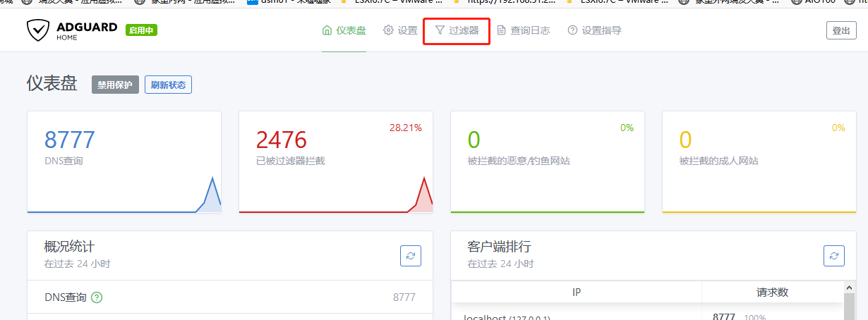Click the gear icon beside 设置

pos(388,30)
